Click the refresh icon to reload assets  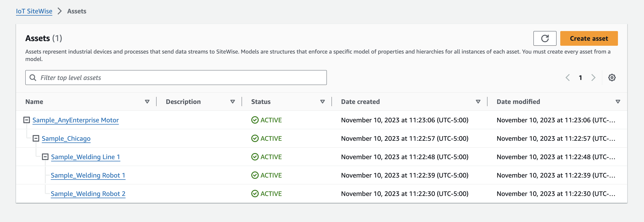(x=545, y=38)
